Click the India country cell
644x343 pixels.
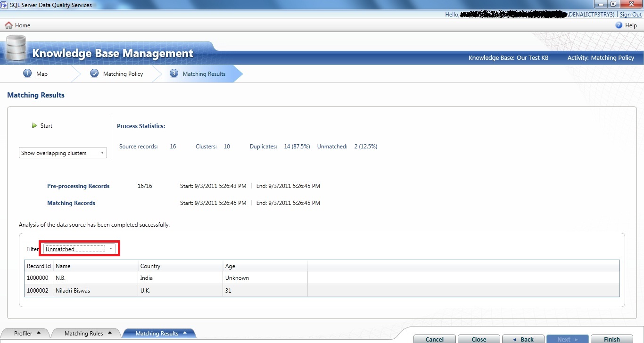181,278
